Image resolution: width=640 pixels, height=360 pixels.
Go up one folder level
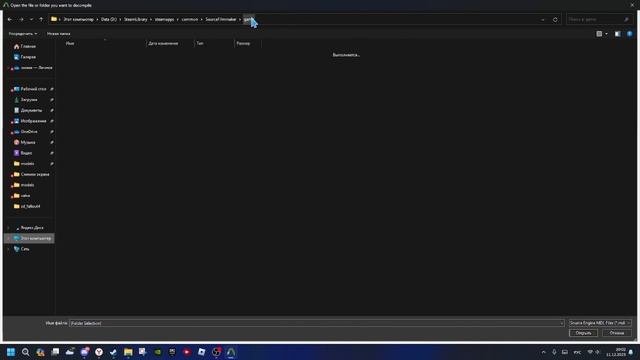click(x=41, y=19)
